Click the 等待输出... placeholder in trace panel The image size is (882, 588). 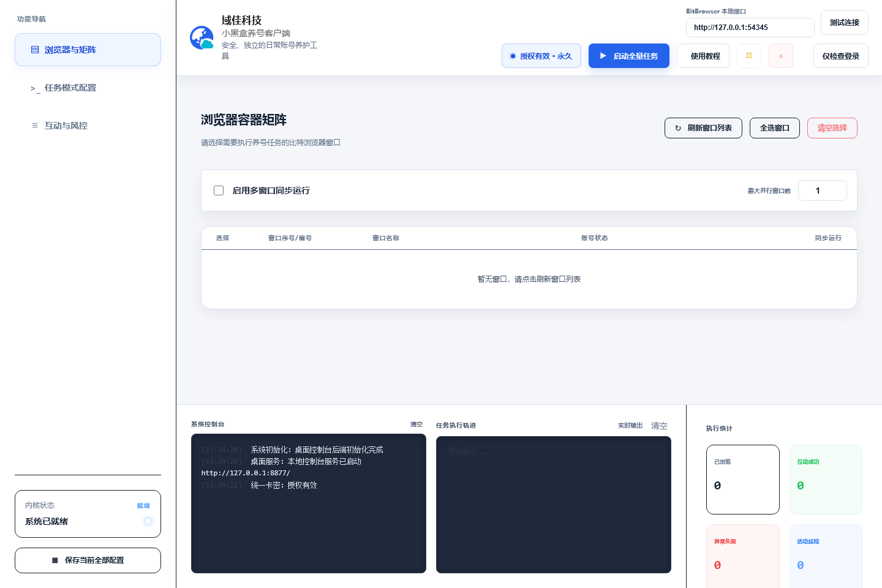(x=467, y=452)
